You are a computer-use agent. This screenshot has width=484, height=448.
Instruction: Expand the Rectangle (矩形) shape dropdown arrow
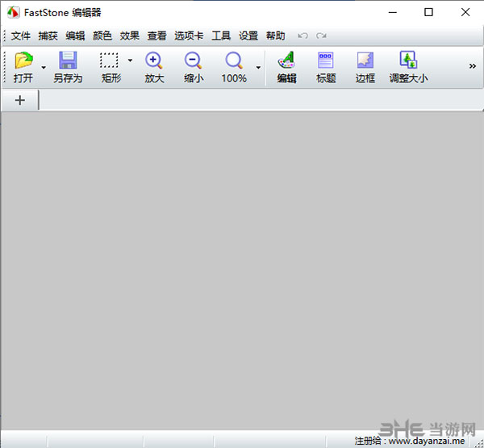(x=130, y=61)
